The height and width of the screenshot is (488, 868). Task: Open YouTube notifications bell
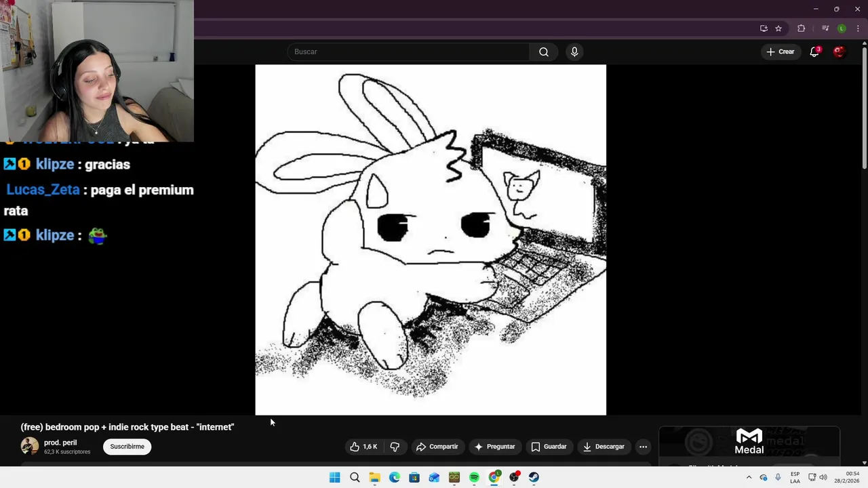pos(814,52)
